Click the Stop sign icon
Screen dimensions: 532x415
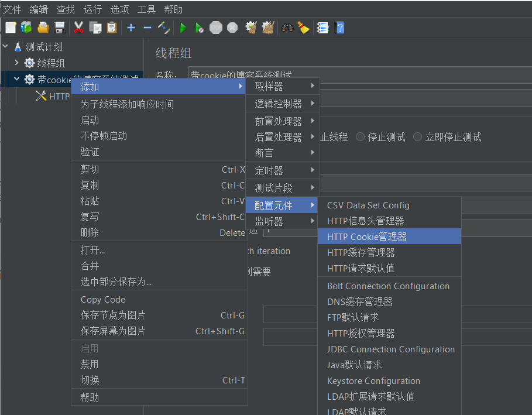[x=216, y=28]
